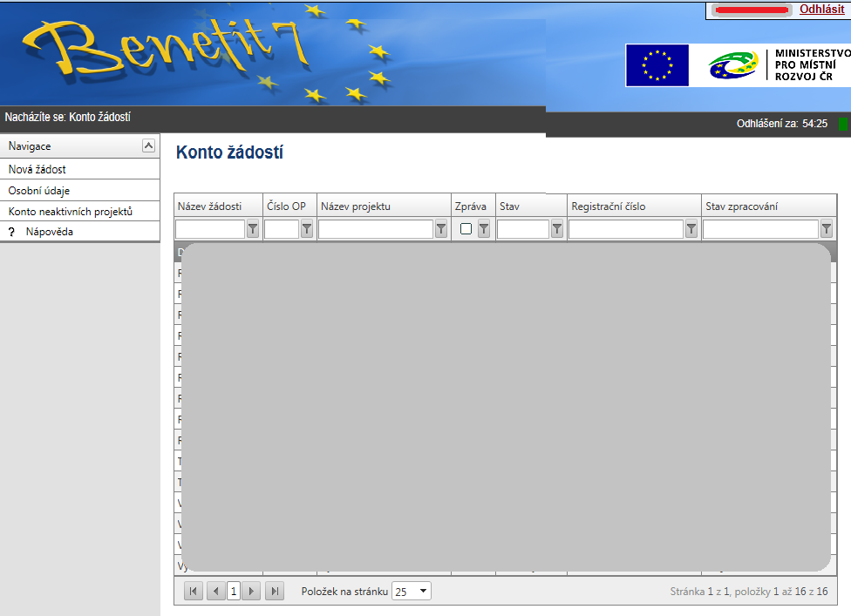The width and height of the screenshot is (851, 616).
Task: Click the Konto žádostí page heading
Action: pyautogui.click(x=229, y=152)
